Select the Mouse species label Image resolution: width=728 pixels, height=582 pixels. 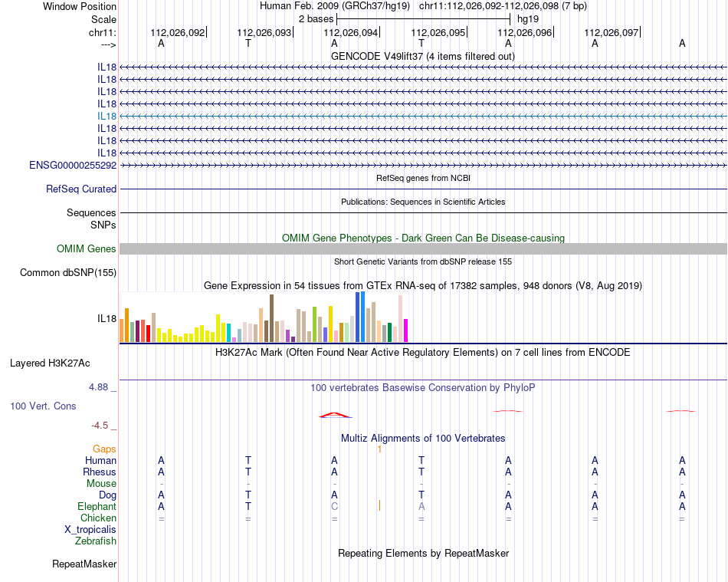click(102, 484)
